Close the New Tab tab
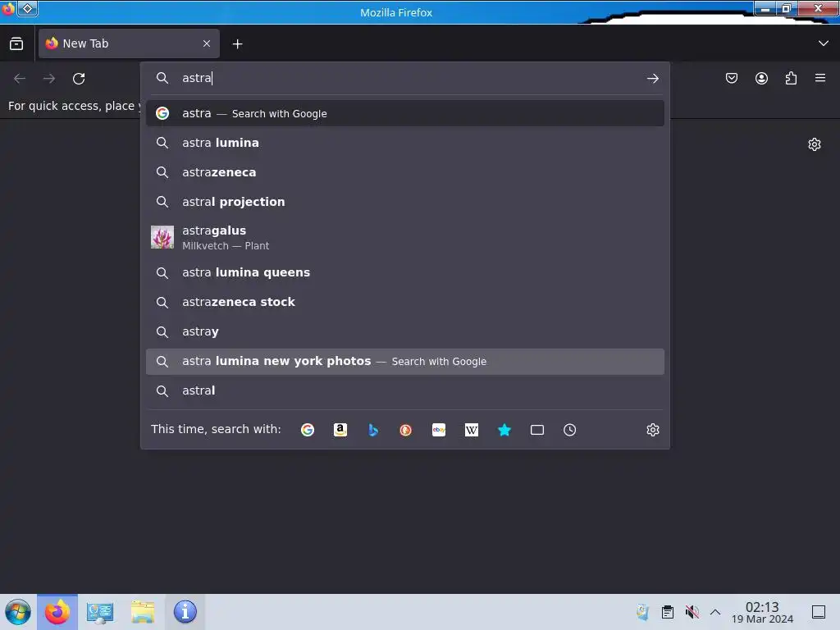Viewport: 840px width, 630px height. 207,43
